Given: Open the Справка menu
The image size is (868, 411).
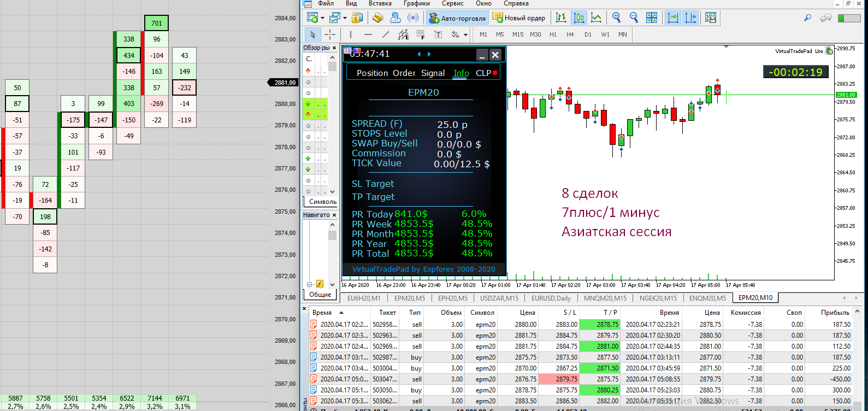Looking at the screenshot, I should click(516, 3).
